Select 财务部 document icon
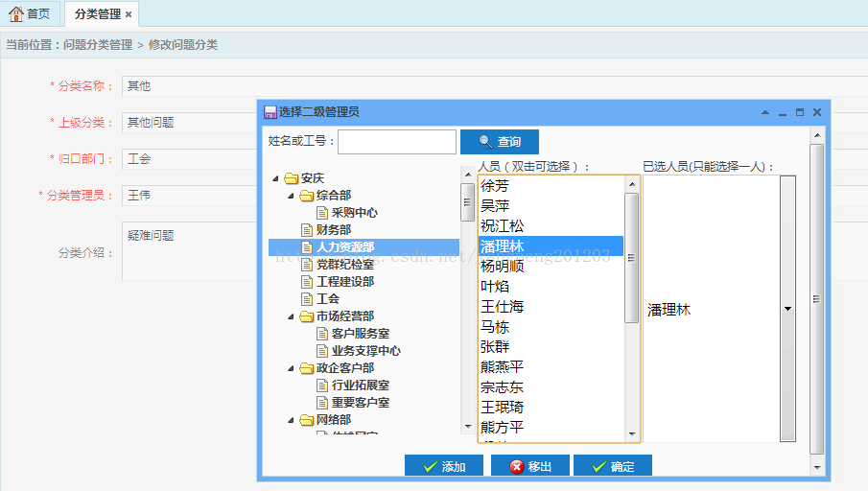Image resolution: width=868 pixels, height=491 pixels. coord(307,230)
